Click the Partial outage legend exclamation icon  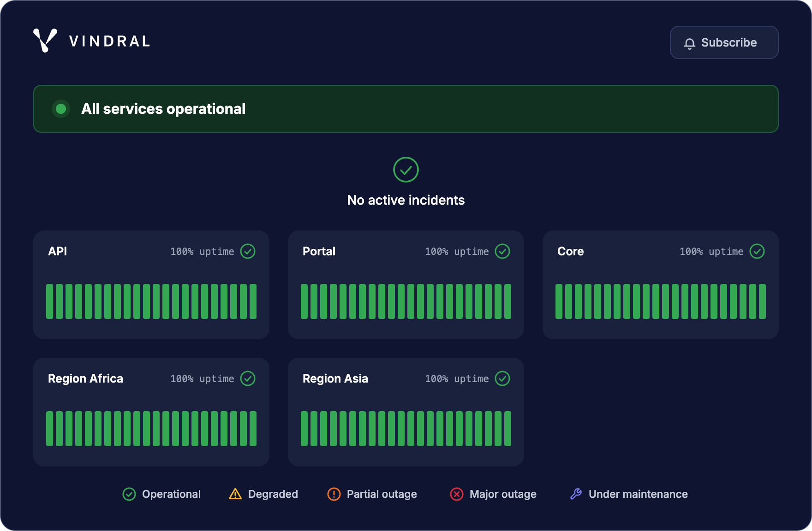coord(334,494)
